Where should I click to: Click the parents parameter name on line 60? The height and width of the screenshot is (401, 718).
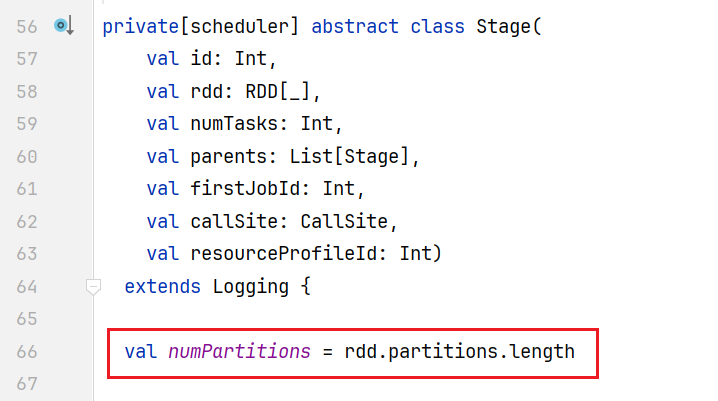coord(228,157)
